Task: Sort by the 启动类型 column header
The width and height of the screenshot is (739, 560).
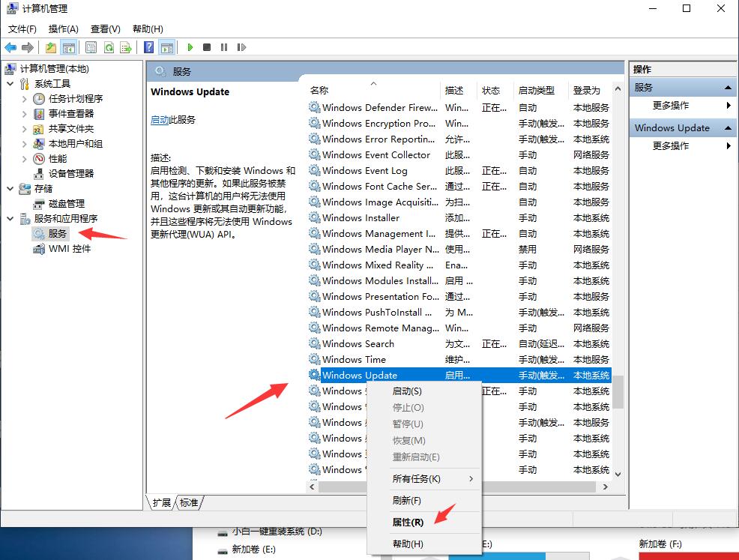Action: (x=541, y=90)
